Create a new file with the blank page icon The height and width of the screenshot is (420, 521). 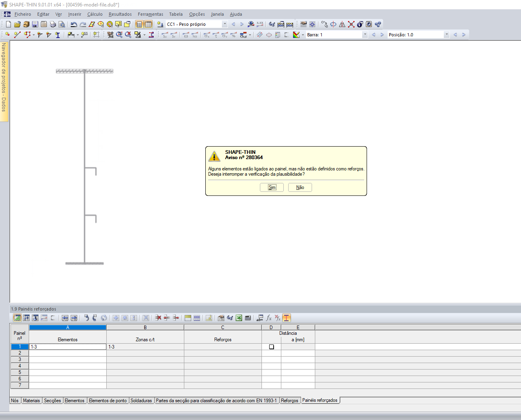point(8,24)
